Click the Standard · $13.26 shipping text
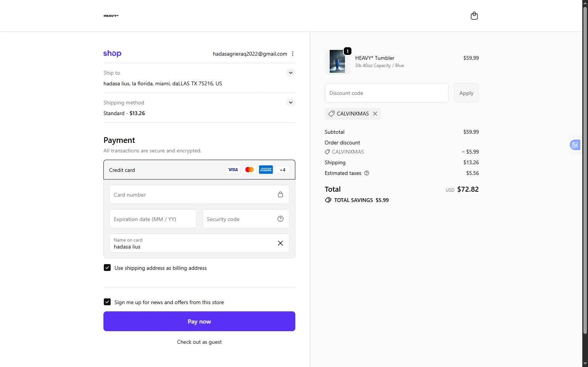 124,113
